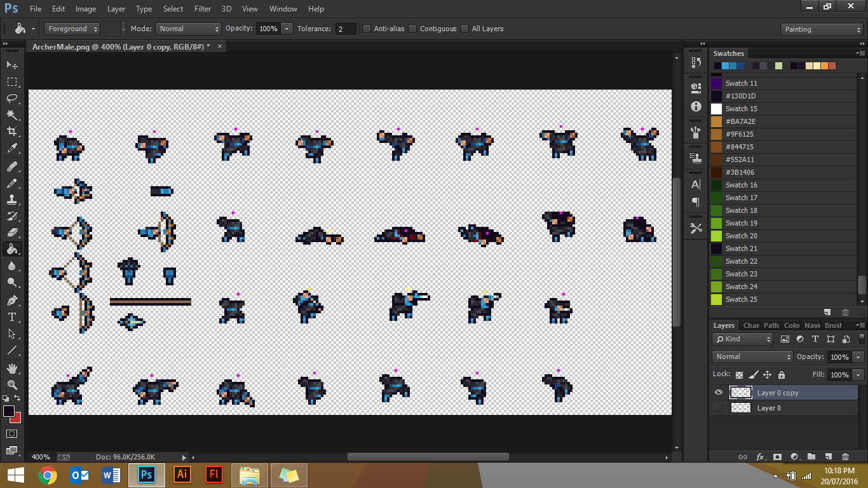868x488 pixels.
Task: Select the History Brush tool
Action: click(x=12, y=217)
